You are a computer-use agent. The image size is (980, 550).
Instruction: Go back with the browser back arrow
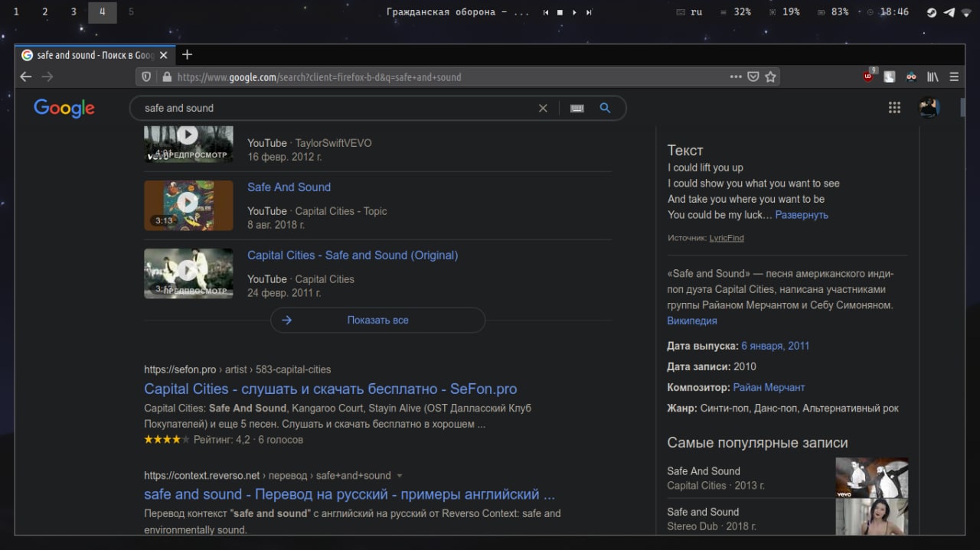tap(26, 76)
